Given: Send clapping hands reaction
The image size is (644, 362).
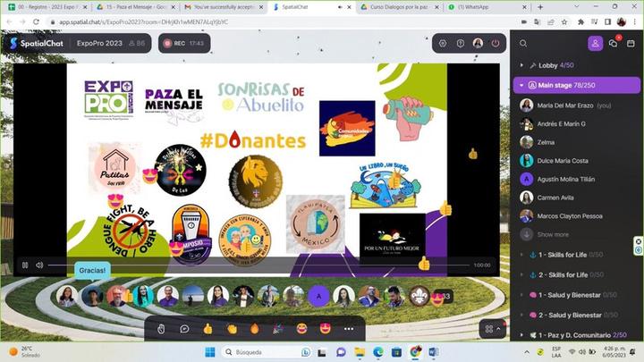Looking at the screenshot, I should point(232,329).
